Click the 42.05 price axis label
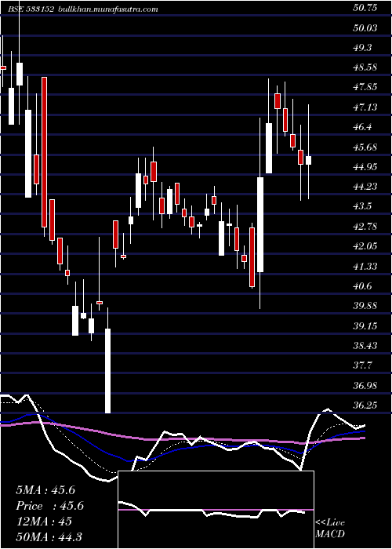Image resolution: width=392 pixels, height=549 pixels. 365,246
